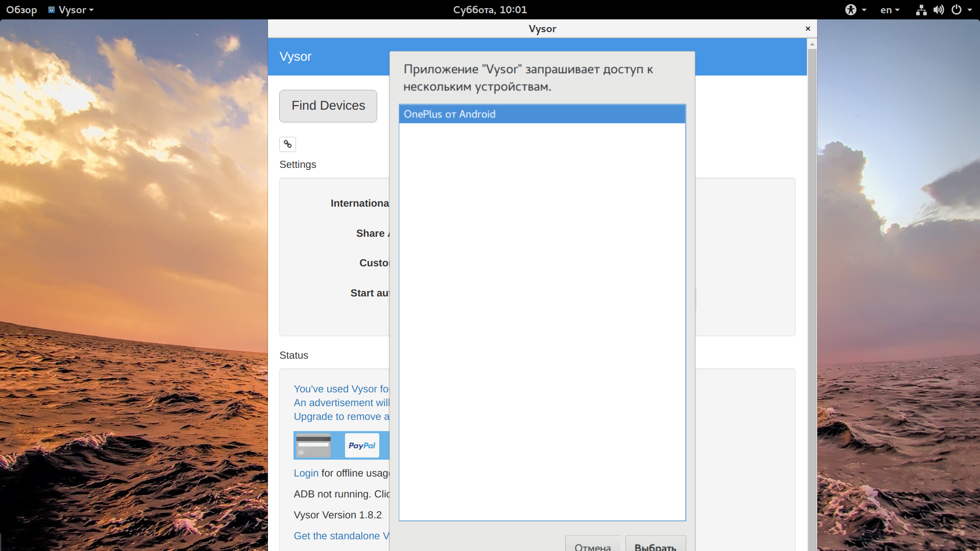The height and width of the screenshot is (551, 980).
Task: Click the Vysor app icon in top bar
Action: point(52,10)
